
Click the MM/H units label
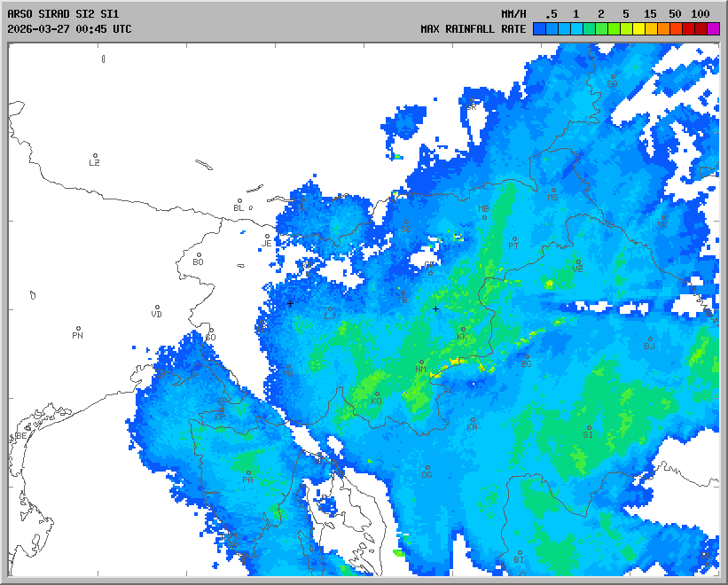click(513, 14)
